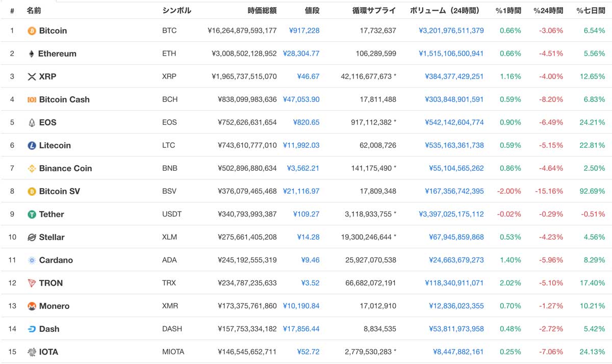Open the Binance Coin name link
The height and width of the screenshot is (364, 612).
66,168
